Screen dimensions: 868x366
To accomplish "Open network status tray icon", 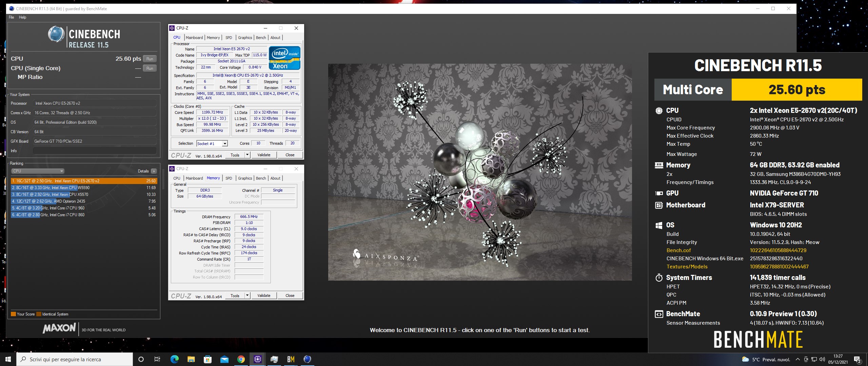I will coord(814,360).
